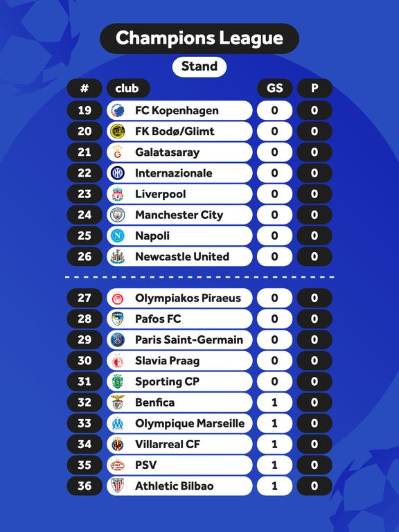Click the Manchester City badge
The image size is (399, 532).
(x=118, y=215)
